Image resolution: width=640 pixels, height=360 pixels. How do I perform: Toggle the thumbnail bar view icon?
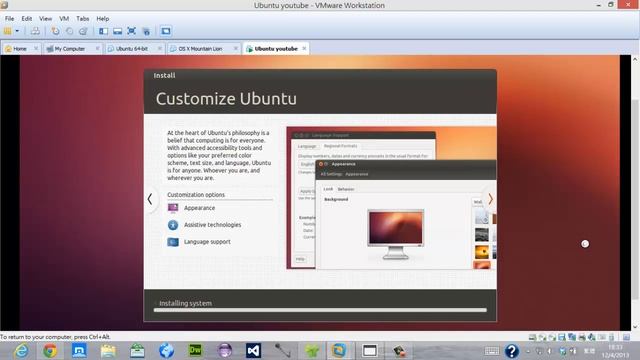[x=118, y=31]
